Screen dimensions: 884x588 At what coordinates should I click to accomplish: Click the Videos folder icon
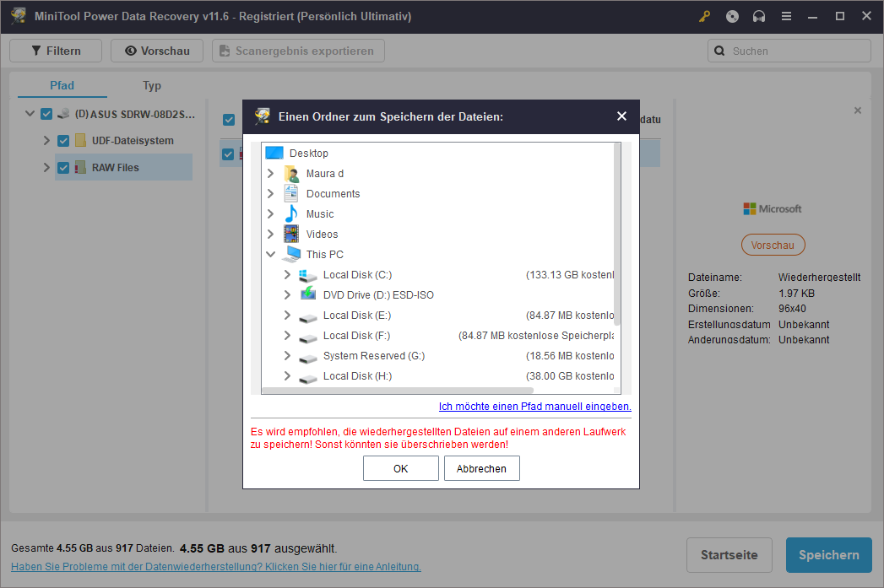point(291,234)
